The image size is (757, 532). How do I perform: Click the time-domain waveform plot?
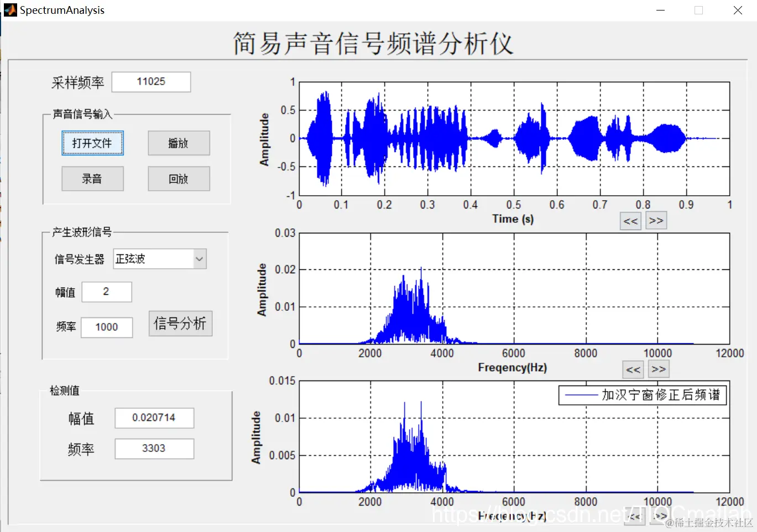coord(514,139)
